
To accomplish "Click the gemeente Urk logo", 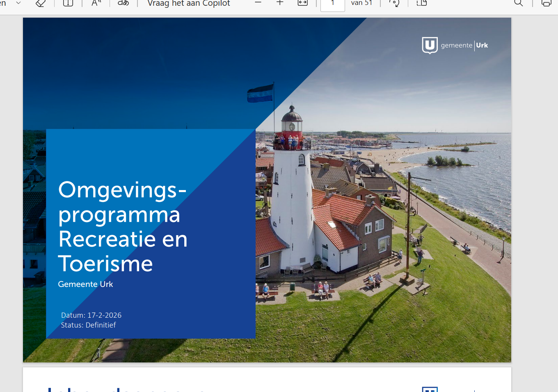I will (x=455, y=46).
